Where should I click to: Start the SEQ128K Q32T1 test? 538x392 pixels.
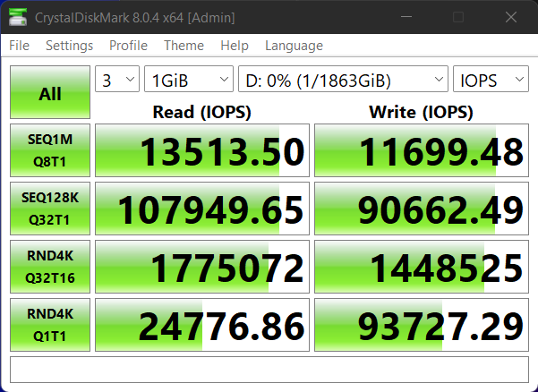pyautogui.click(x=50, y=208)
